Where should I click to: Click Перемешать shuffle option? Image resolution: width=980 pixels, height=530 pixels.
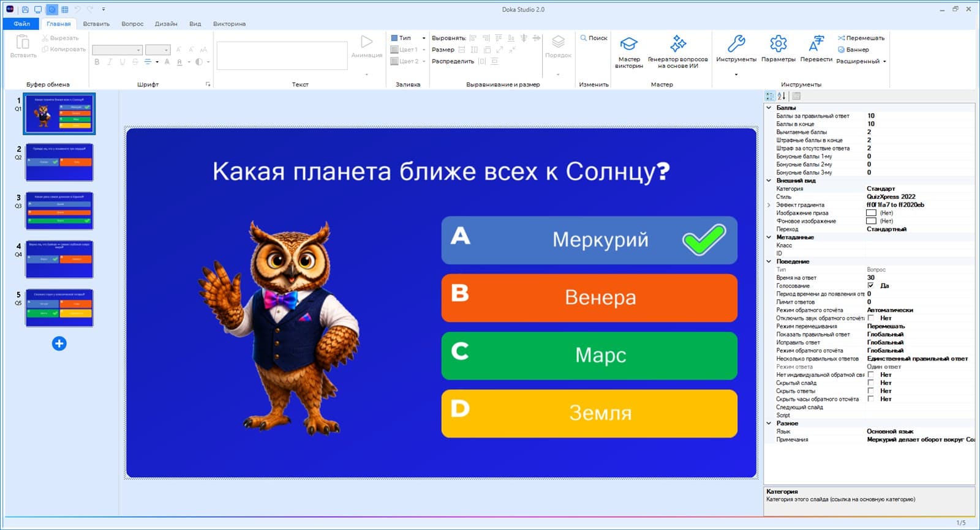tap(861, 38)
